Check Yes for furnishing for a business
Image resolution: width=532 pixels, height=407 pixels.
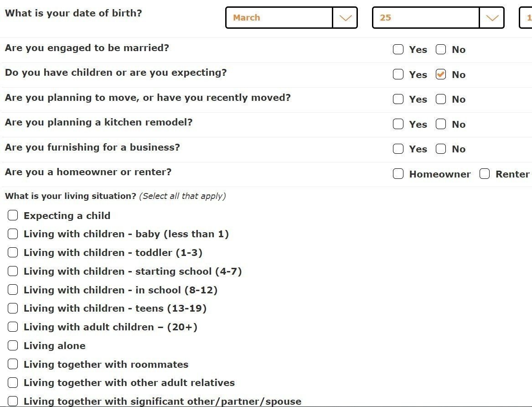(x=398, y=149)
